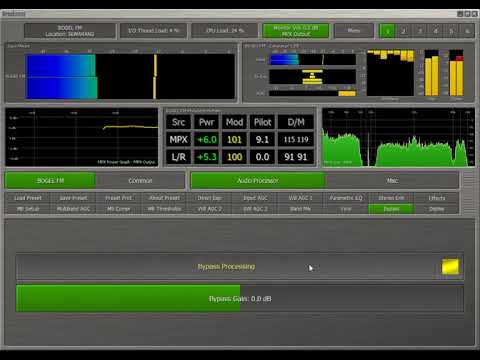Click the Mod column header
The height and width of the screenshot is (360, 480).
point(234,122)
